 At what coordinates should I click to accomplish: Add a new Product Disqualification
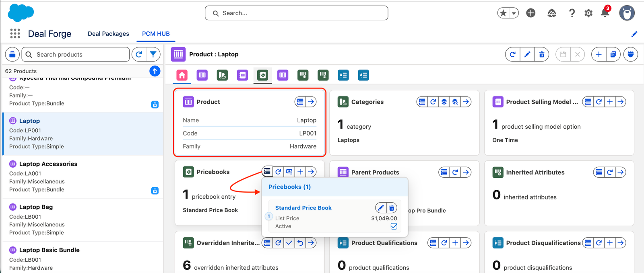610,243
